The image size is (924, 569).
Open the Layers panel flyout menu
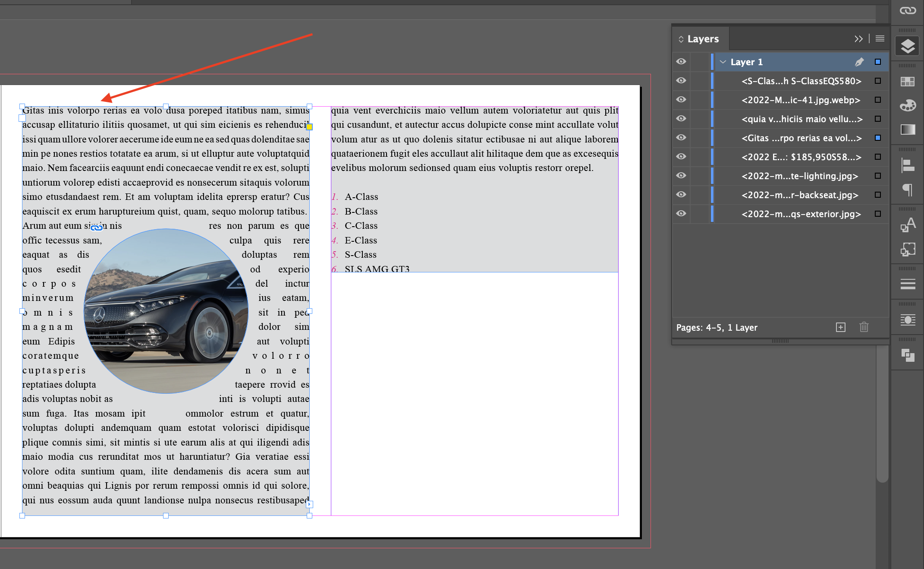pos(879,38)
